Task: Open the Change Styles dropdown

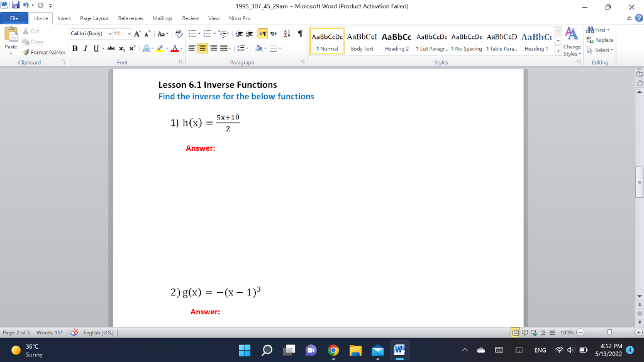Action: (571, 45)
